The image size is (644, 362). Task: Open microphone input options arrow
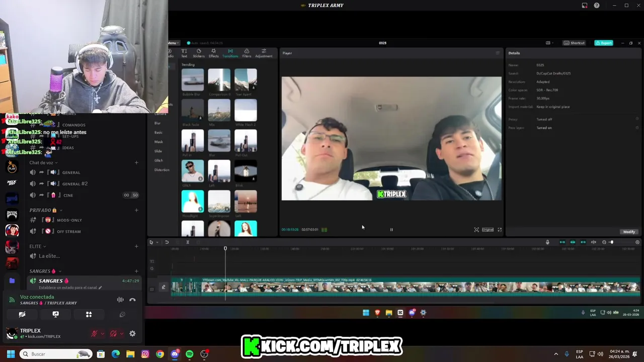click(x=102, y=333)
